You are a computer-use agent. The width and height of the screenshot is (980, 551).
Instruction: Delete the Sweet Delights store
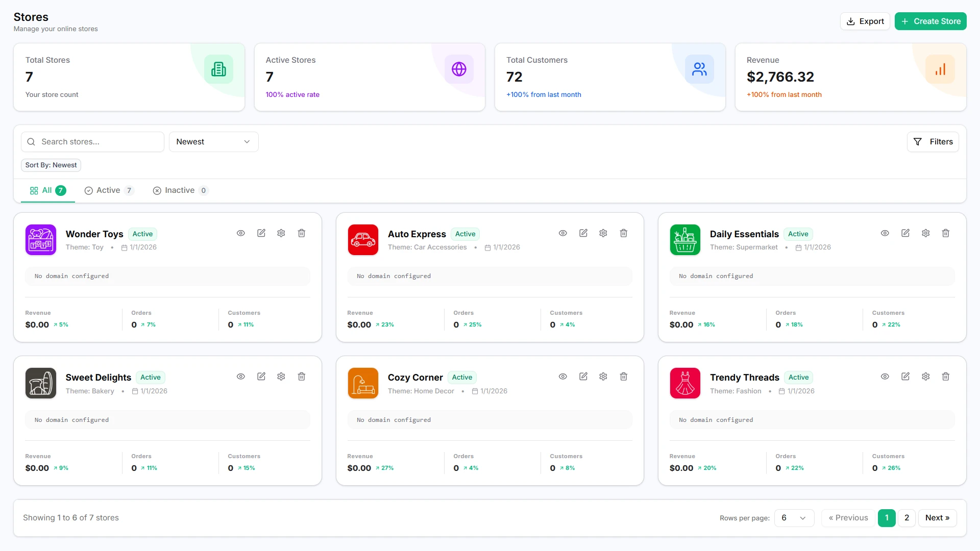[x=302, y=377]
